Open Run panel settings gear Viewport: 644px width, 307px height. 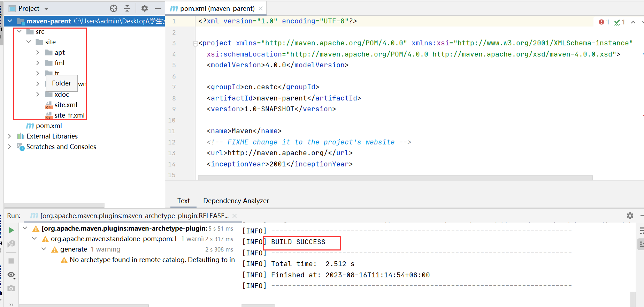(630, 216)
